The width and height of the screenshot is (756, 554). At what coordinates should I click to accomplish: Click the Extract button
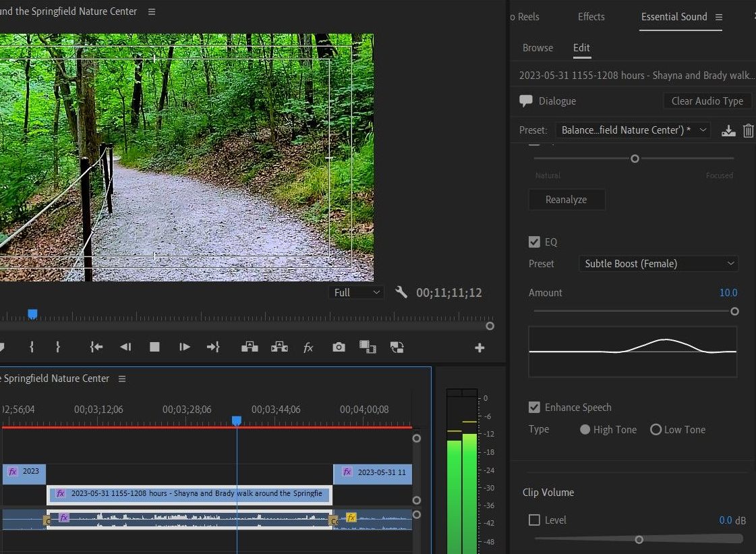[x=280, y=347]
